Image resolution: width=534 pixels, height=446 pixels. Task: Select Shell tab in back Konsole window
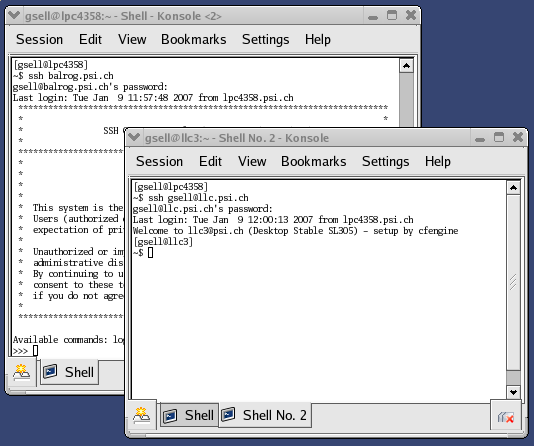coord(70,372)
